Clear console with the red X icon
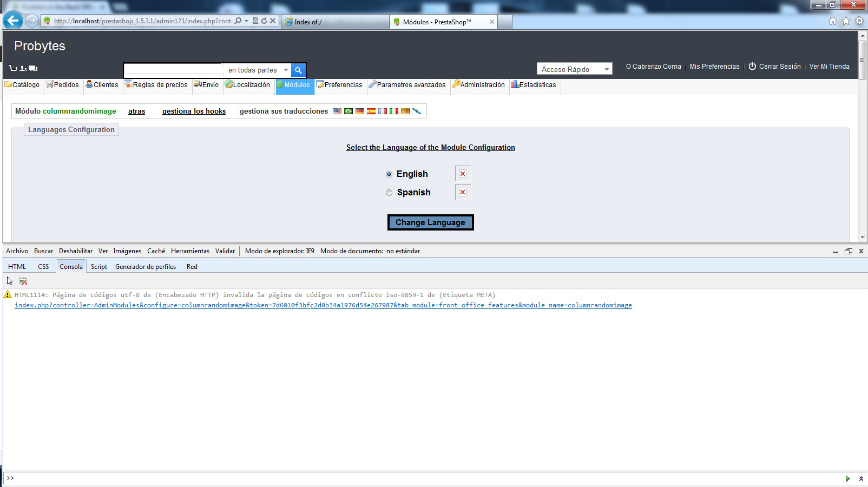Image resolution: width=868 pixels, height=487 pixels. (x=23, y=281)
